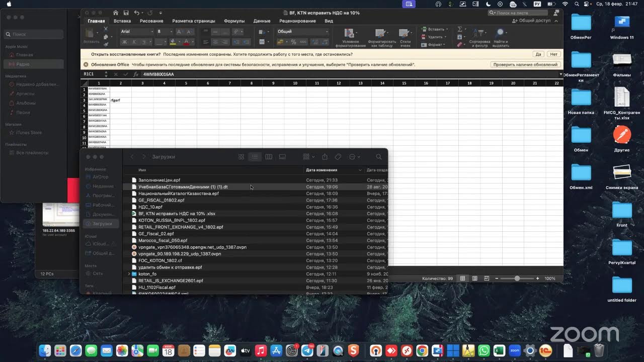Screen dimensions: 644x362
Task: Click Проверить наличие обновлений button
Action: click(x=525, y=65)
